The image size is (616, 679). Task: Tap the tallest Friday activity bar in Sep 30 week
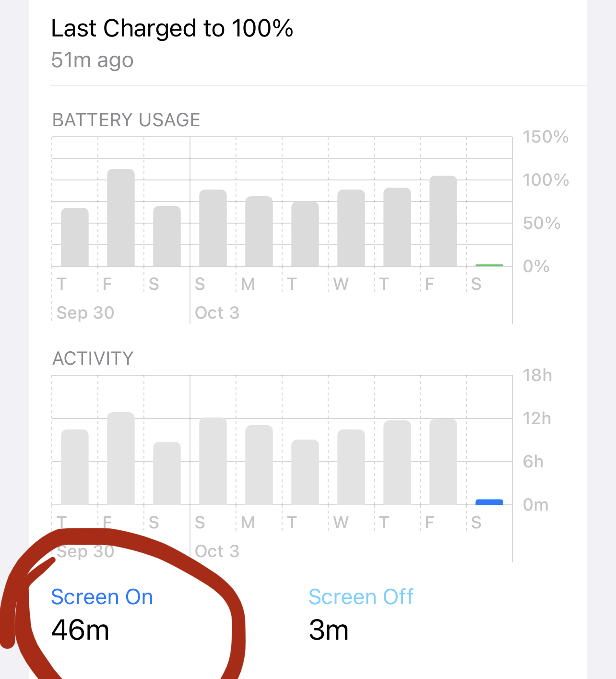pyautogui.click(x=121, y=459)
